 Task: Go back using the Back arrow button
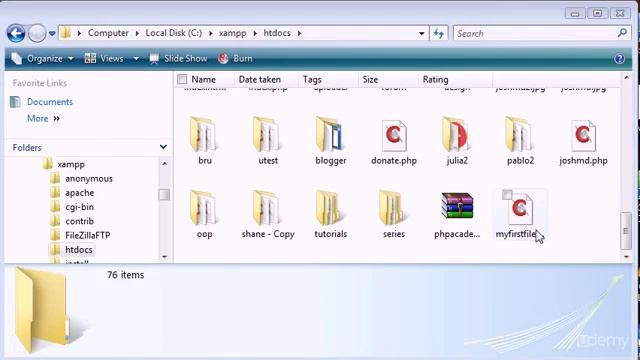[16, 33]
